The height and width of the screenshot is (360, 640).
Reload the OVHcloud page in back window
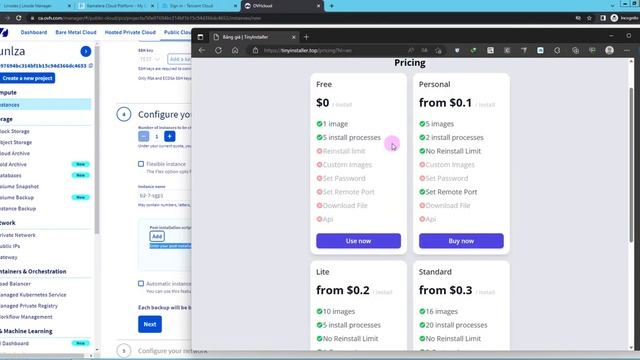point(19,18)
